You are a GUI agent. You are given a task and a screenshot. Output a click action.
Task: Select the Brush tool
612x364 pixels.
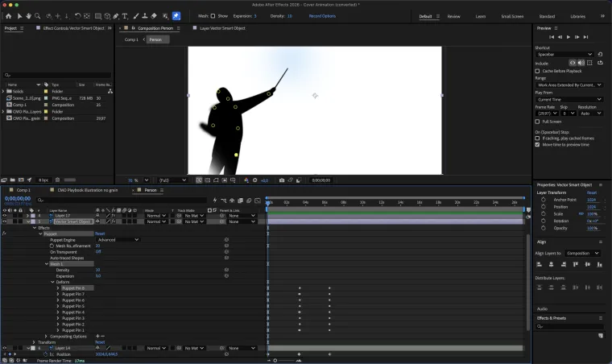136,16
